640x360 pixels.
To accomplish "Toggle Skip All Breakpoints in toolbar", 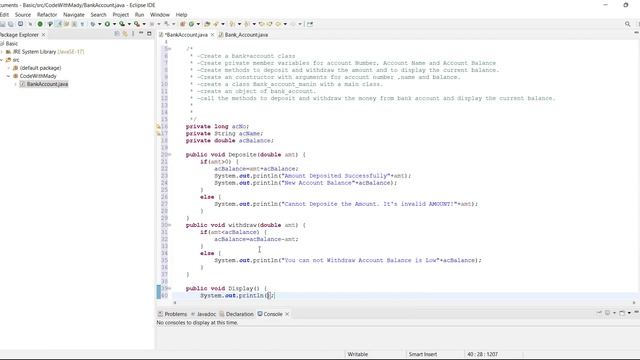I will coord(30,24).
